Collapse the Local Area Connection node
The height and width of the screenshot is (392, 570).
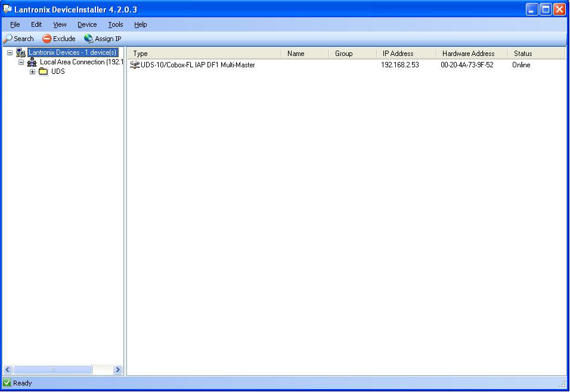[x=21, y=62]
